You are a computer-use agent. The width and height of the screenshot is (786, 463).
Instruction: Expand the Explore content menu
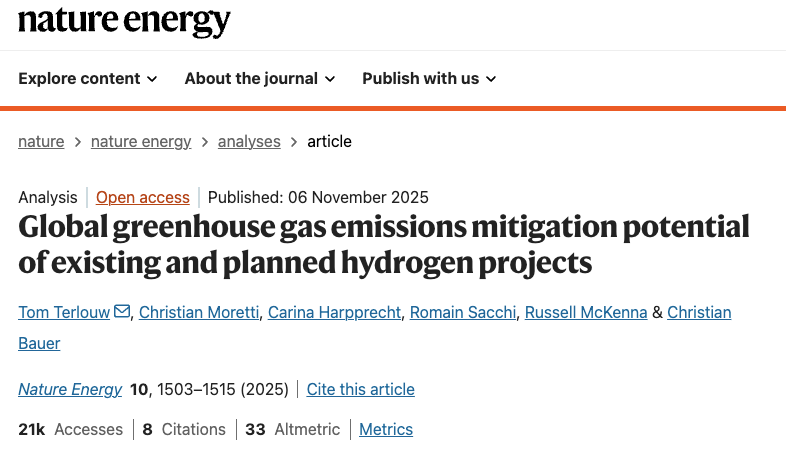[88, 79]
